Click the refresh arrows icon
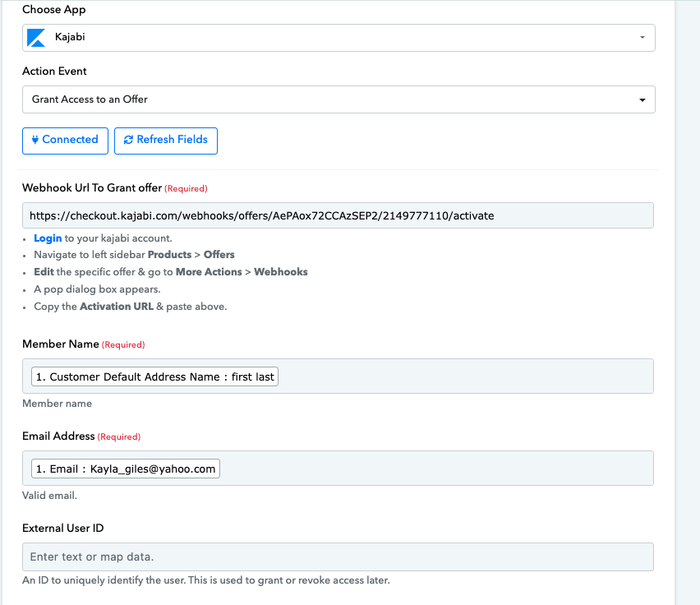This screenshot has height=605, width=700. (128, 140)
